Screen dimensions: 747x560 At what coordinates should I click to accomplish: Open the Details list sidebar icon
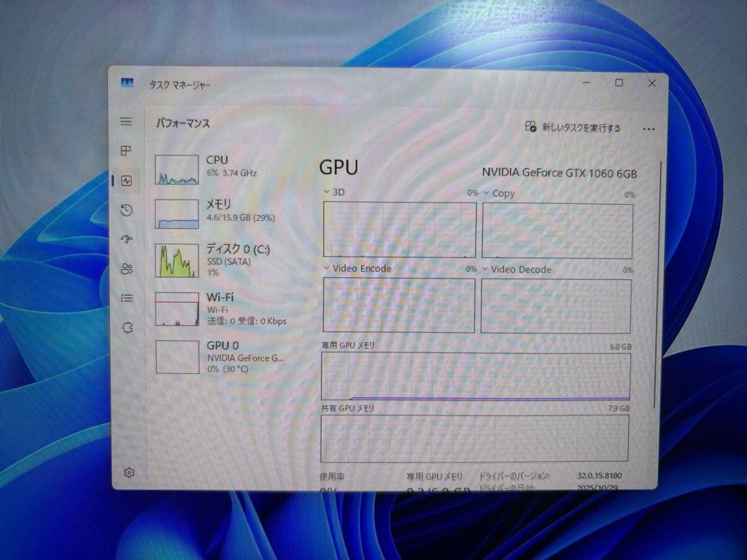pyautogui.click(x=127, y=297)
